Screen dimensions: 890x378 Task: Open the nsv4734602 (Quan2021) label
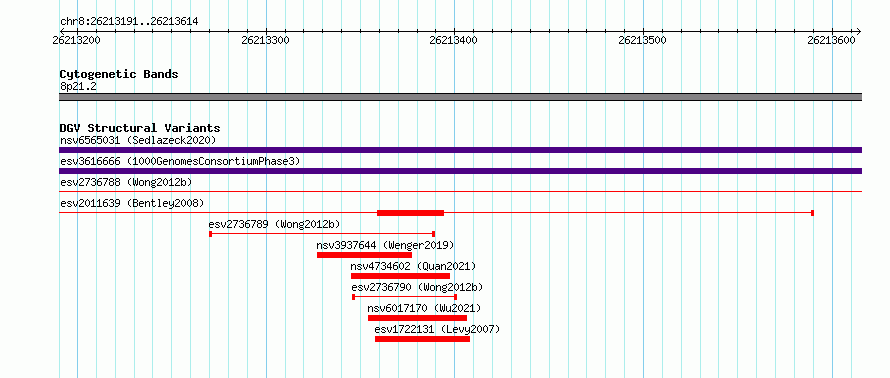click(413, 266)
